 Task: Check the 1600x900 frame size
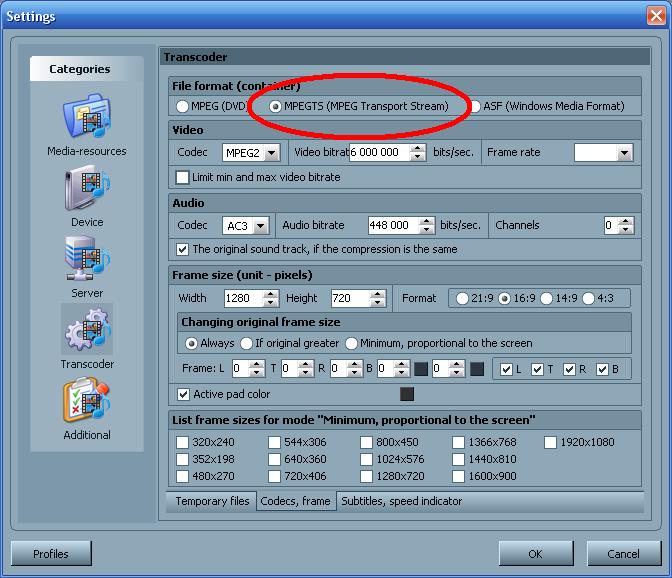[x=459, y=476]
